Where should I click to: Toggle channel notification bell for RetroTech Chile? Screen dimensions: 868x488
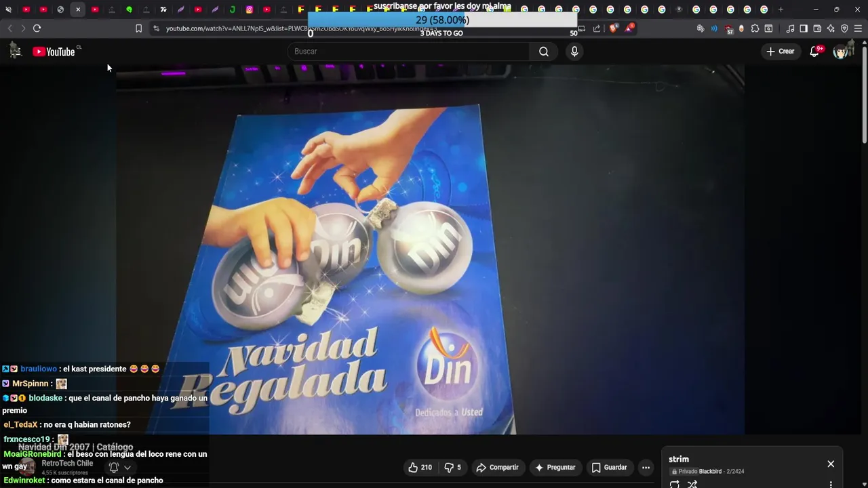[114, 468]
